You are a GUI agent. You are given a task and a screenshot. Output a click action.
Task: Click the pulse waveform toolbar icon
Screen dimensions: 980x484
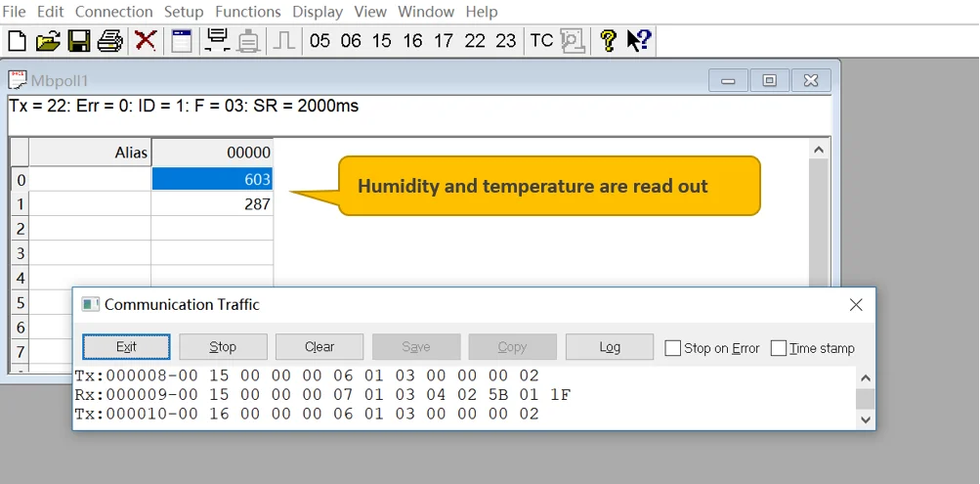coord(284,41)
